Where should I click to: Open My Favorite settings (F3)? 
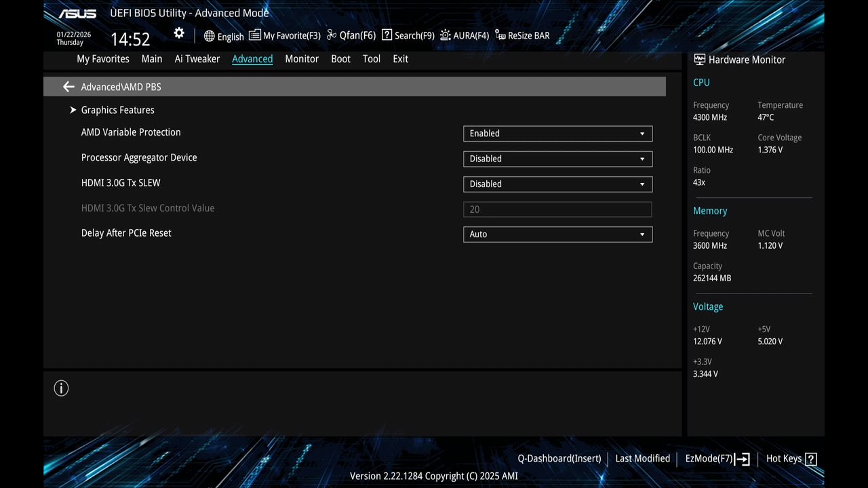(x=284, y=35)
